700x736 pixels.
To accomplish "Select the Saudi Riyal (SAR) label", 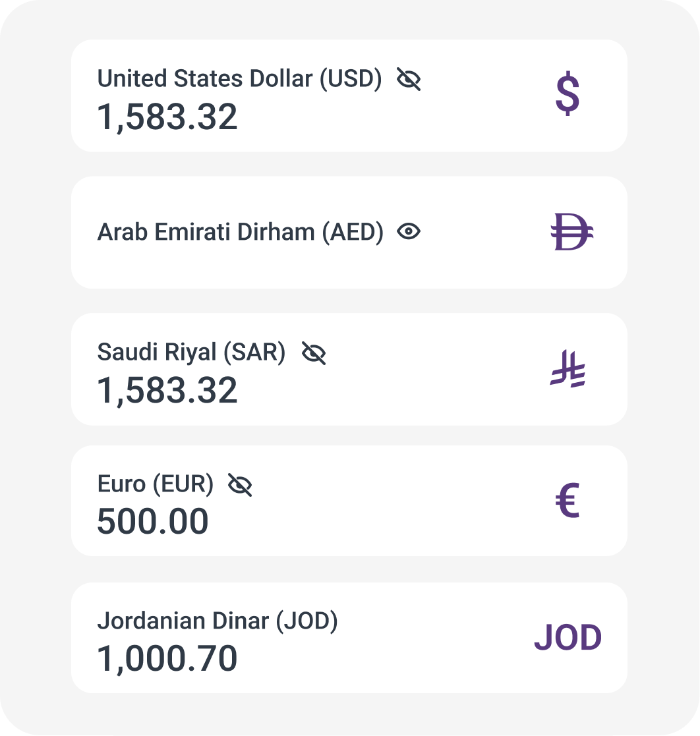I will point(191,353).
